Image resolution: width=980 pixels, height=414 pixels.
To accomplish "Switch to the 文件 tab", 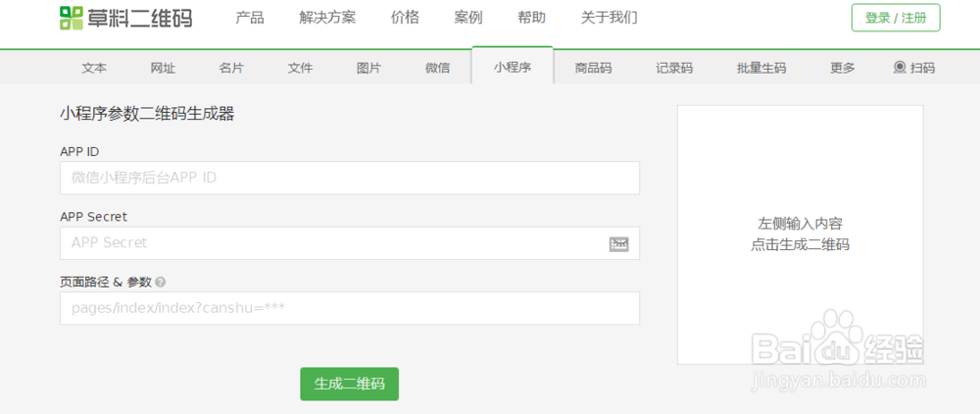I will 300,68.
